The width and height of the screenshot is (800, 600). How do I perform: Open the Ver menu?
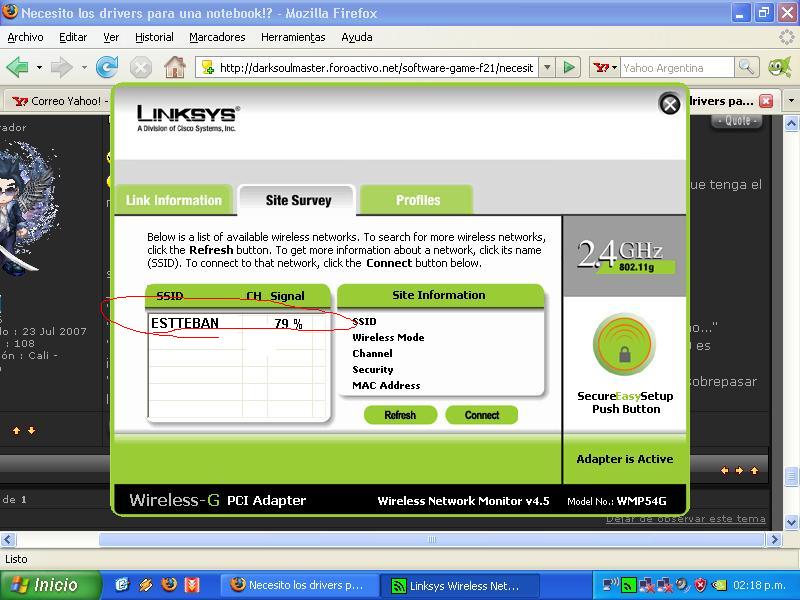point(111,37)
